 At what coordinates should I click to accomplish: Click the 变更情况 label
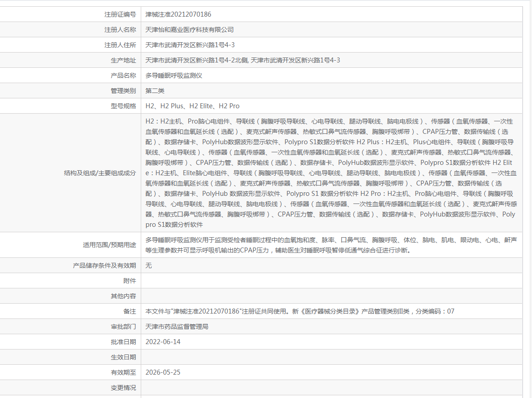(123, 388)
